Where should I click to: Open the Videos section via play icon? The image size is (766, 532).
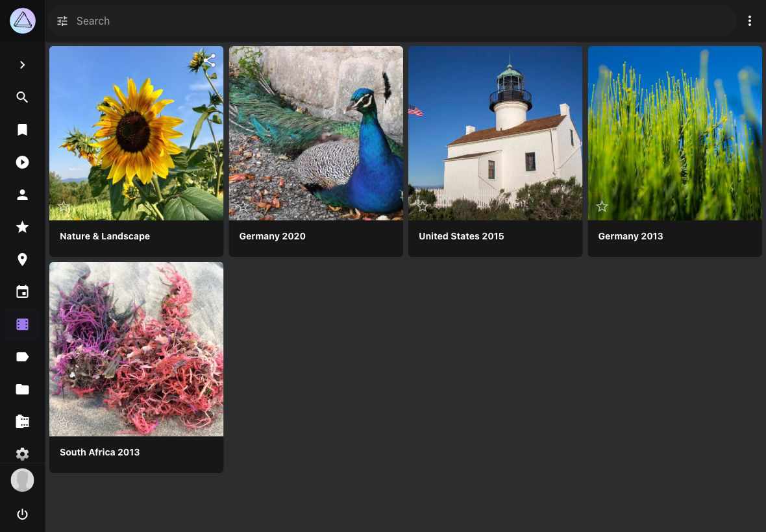pyautogui.click(x=22, y=162)
